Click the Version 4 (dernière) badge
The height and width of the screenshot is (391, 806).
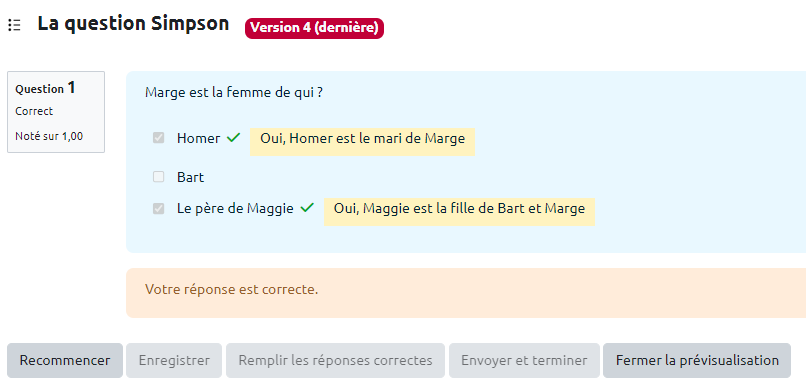click(314, 28)
